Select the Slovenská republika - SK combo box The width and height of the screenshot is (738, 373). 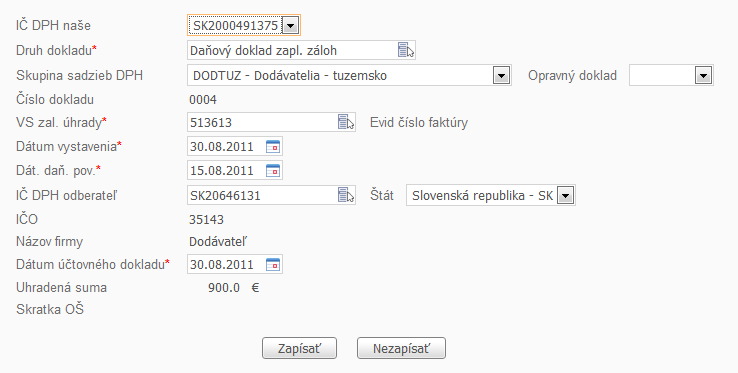coord(491,195)
